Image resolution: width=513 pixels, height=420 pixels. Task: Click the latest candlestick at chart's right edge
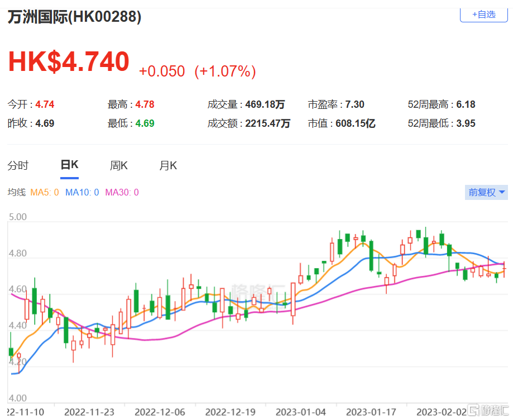click(x=504, y=269)
